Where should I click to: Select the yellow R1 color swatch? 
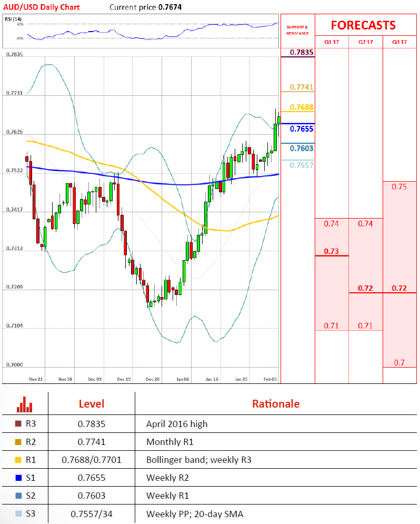pos(19,460)
